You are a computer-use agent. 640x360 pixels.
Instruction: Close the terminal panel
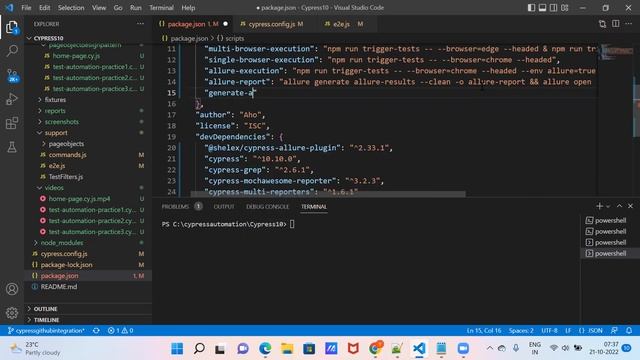coord(630,207)
